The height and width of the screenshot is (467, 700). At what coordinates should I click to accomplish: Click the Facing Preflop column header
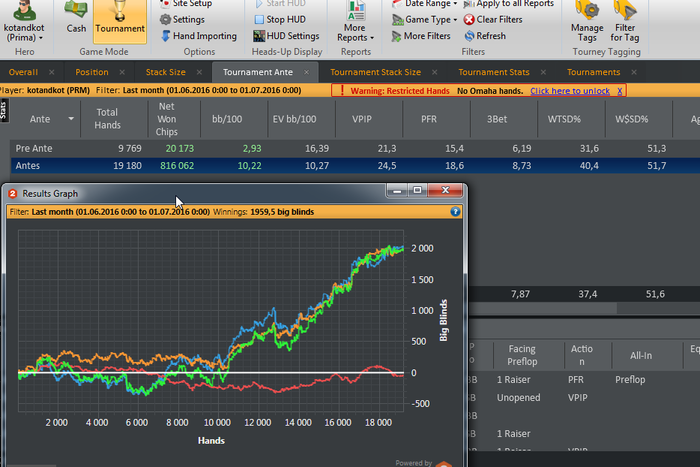521,355
